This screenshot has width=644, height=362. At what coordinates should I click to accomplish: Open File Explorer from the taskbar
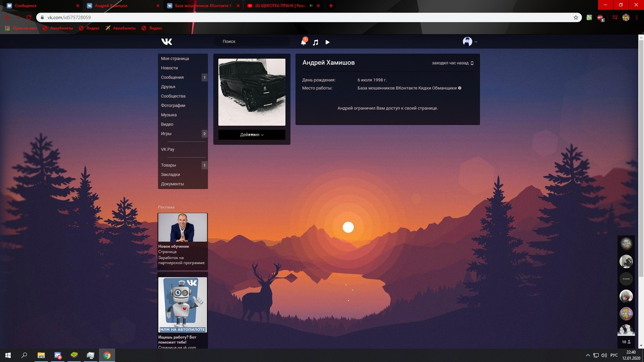coord(41,355)
